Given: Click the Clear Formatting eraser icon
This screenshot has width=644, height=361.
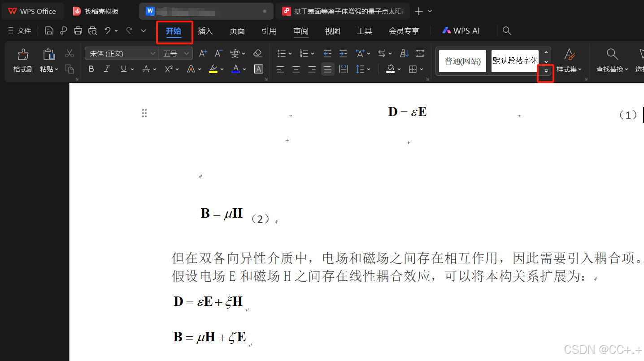Looking at the screenshot, I should tap(258, 53).
